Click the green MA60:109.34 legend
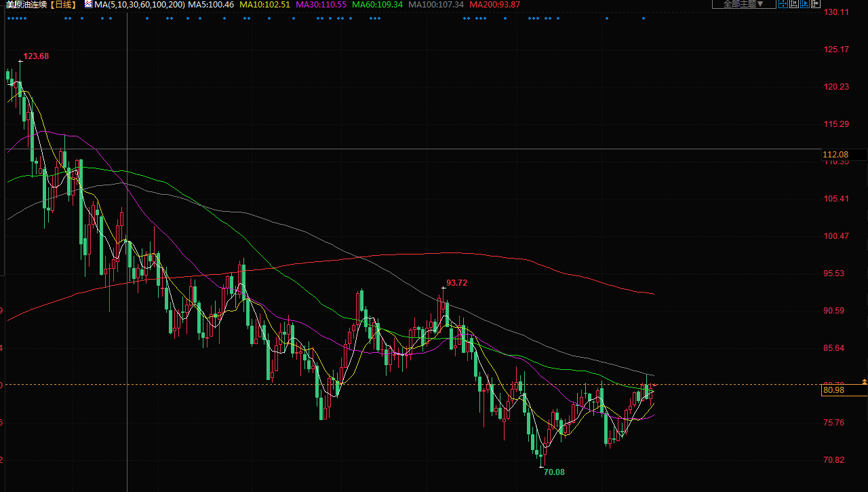This screenshot has width=868, height=492. click(377, 5)
